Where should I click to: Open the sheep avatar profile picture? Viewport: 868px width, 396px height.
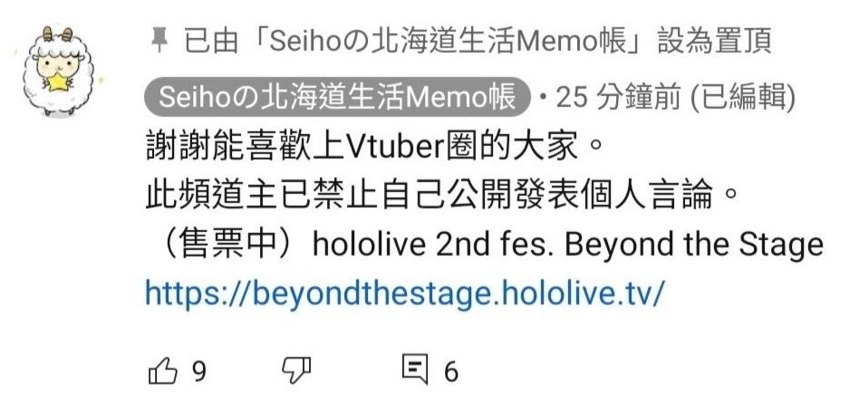58,71
